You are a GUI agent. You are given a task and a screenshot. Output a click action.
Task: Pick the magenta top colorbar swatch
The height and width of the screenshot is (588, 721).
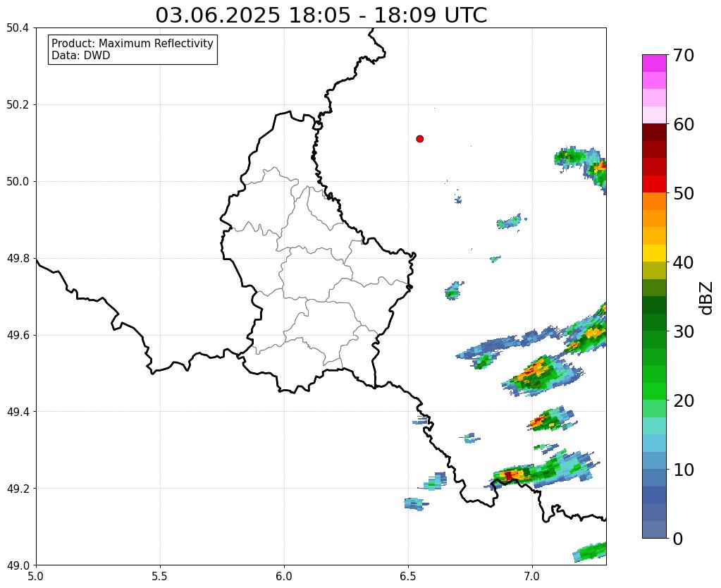(654, 63)
